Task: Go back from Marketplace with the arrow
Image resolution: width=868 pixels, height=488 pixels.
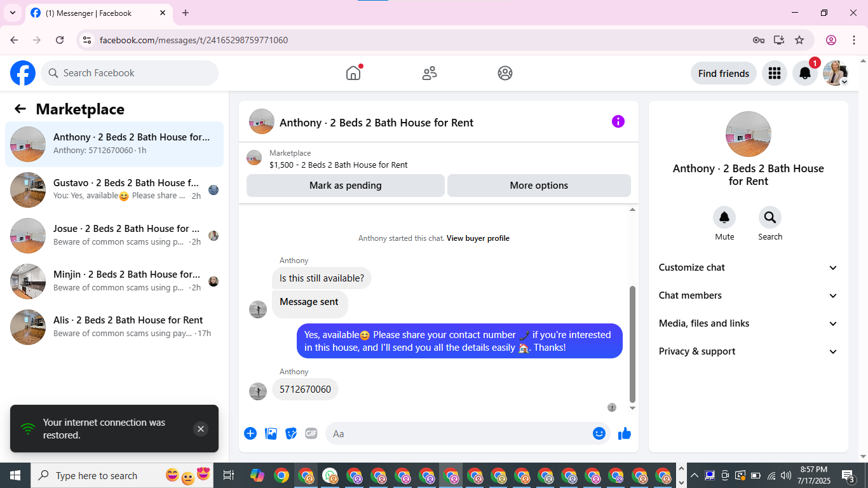Action: pos(20,109)
